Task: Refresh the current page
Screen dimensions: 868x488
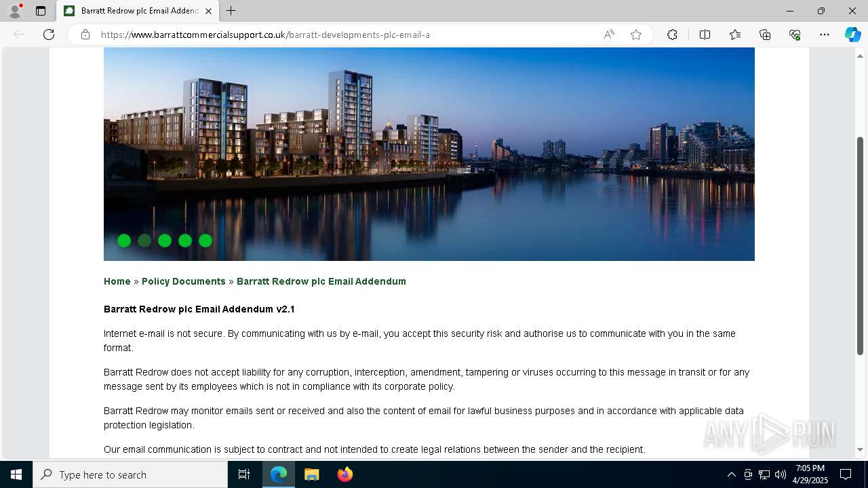Action: pyautogui.click(x=49, y=35)
